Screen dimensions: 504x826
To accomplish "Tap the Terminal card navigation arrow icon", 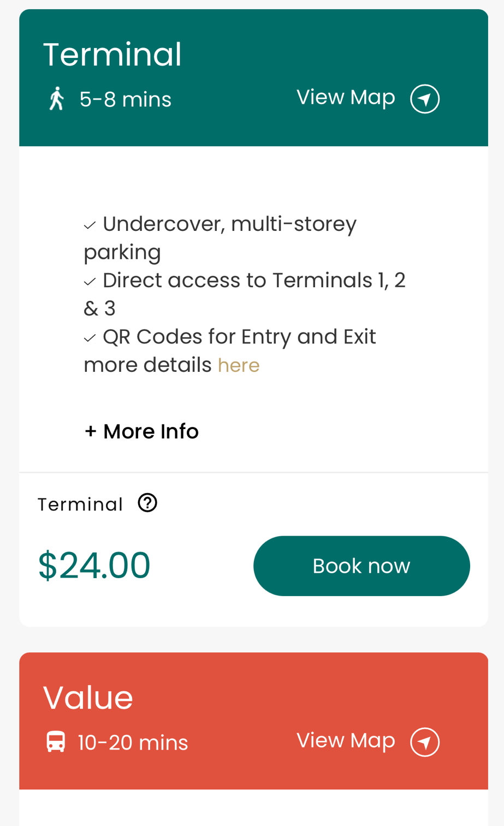I will coord(425,99).
